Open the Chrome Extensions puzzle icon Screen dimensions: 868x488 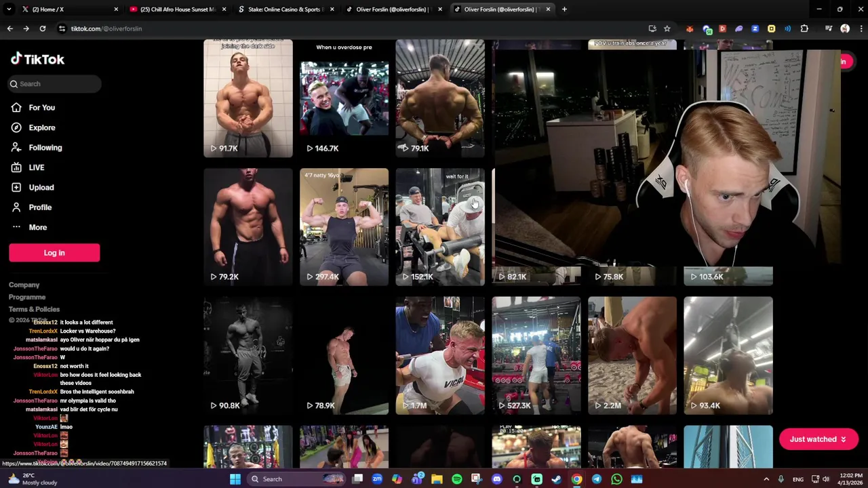[804, 28]
